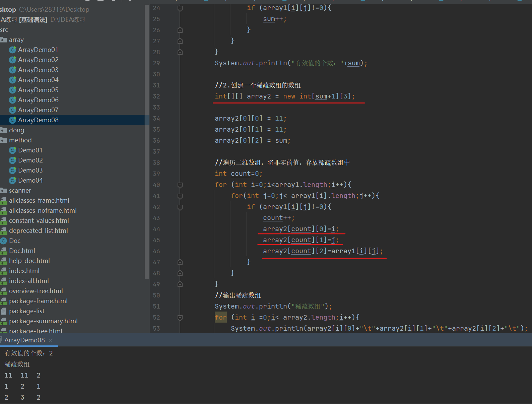Click the class icon beside Doc
Viewport: 532px width, 404px height.
point(4,241)
